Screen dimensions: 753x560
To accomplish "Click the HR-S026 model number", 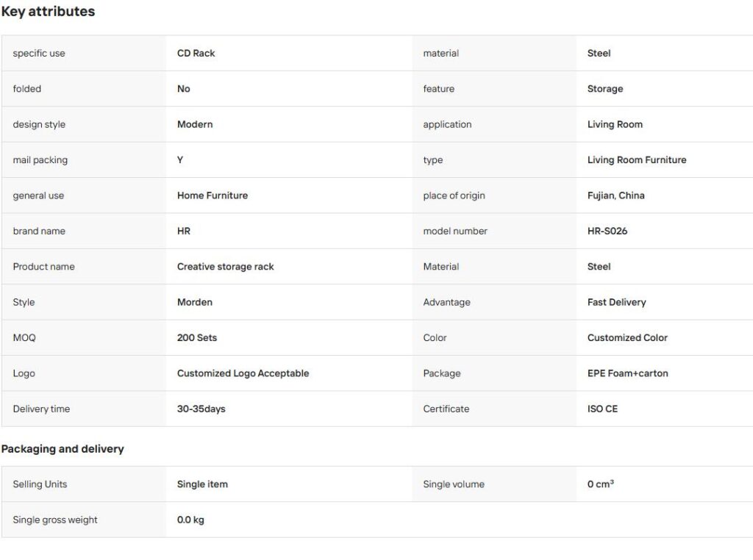I will (607, 231).
